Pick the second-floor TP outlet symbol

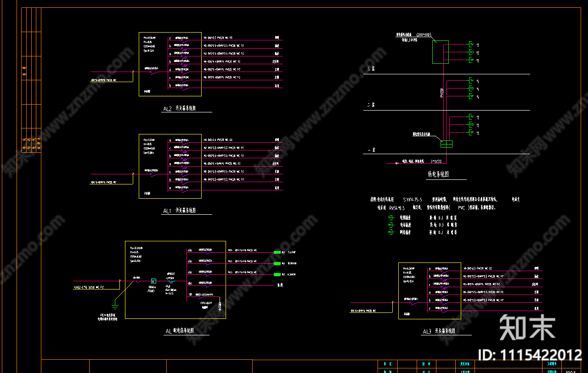(471, 96)
